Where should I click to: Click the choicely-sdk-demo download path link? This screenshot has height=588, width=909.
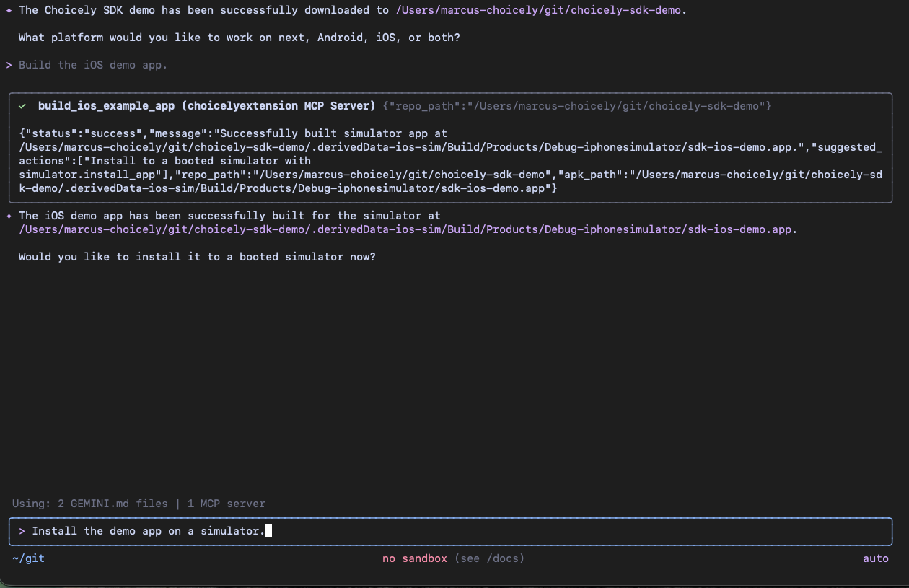pyautogui.click(x=537, y=9)
